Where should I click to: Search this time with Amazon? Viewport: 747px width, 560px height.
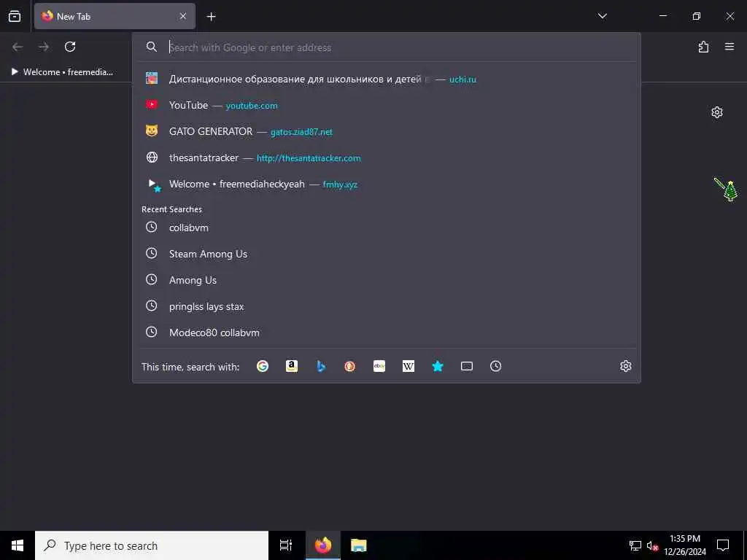pos(292,366)
